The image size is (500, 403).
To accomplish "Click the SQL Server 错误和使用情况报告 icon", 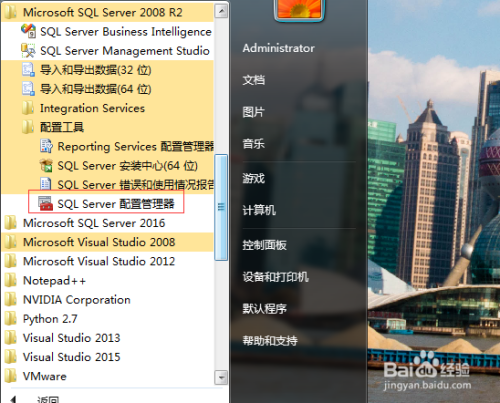I will 46,184.
